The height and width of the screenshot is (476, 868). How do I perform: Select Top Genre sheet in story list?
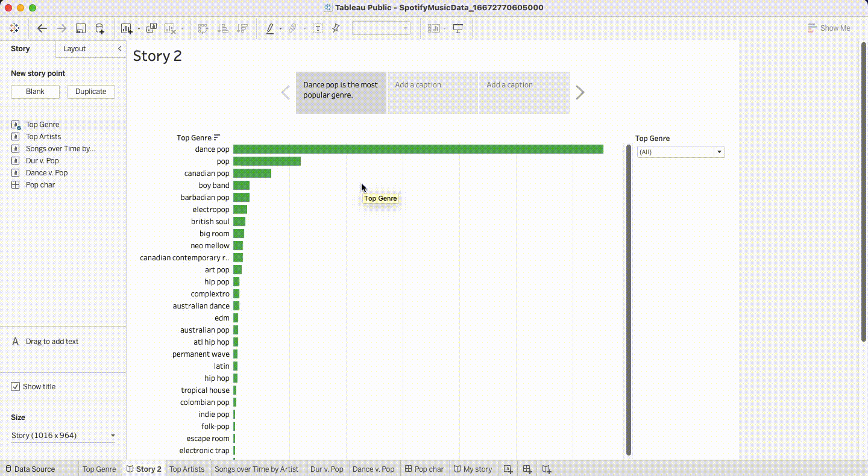pyautogui.click(x=43, y=125)
